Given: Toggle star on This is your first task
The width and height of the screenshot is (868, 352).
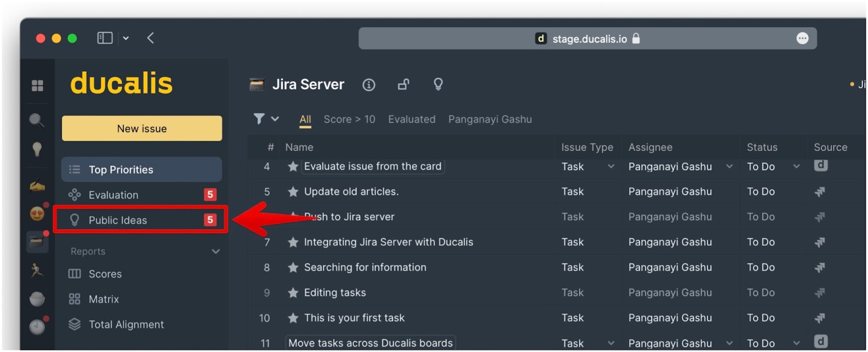Looking at the screenshot, I should (x=293, y=318).
